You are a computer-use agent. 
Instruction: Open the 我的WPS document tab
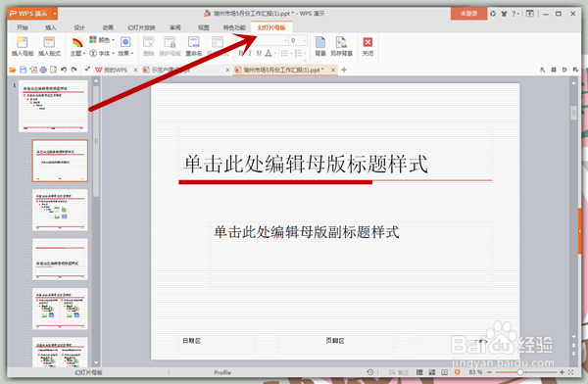(x=112, y=70)
